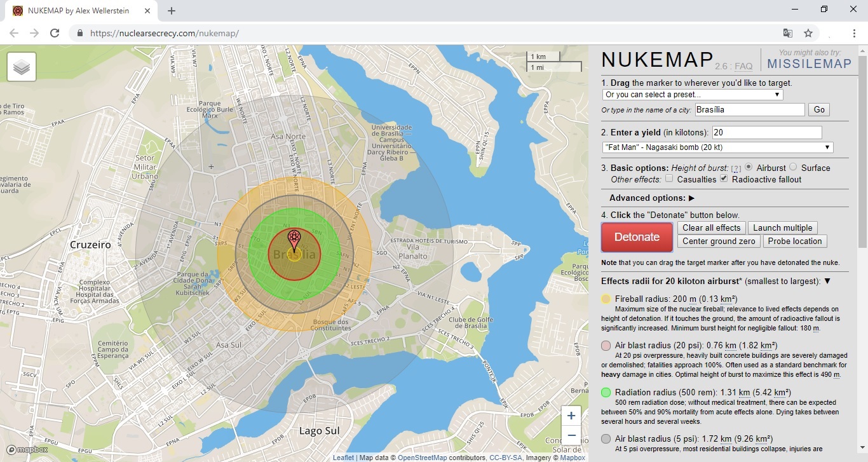Switch to the NUKEMAP by Alex Wellerstein tab
This screenshot has height=462, width=868.
(x=79, y=11)
